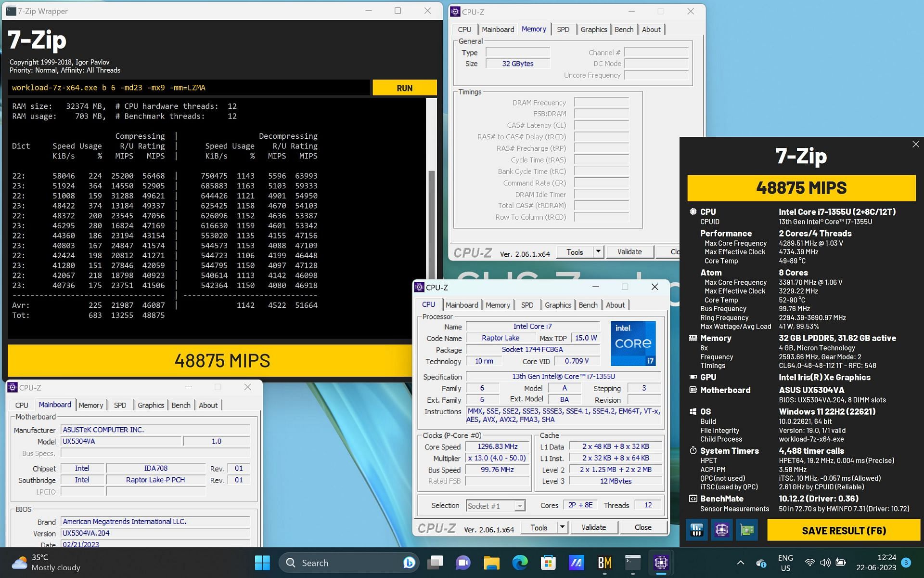Viewport: 924px width, 578px height.
Task: Click the hardware board icon in BenchMate panel
Action: pyautogui.click(x=747, y=530)
